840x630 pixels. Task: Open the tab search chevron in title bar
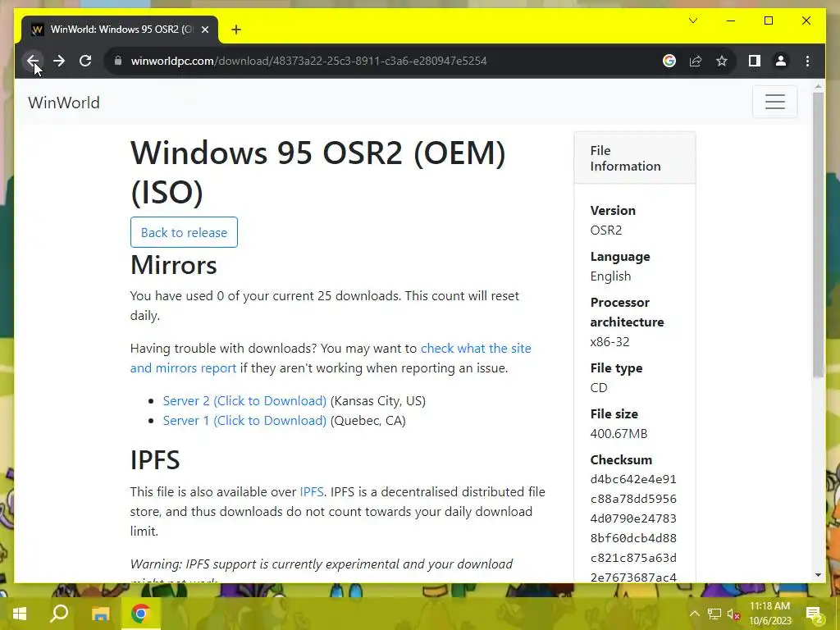coord(692,21)
